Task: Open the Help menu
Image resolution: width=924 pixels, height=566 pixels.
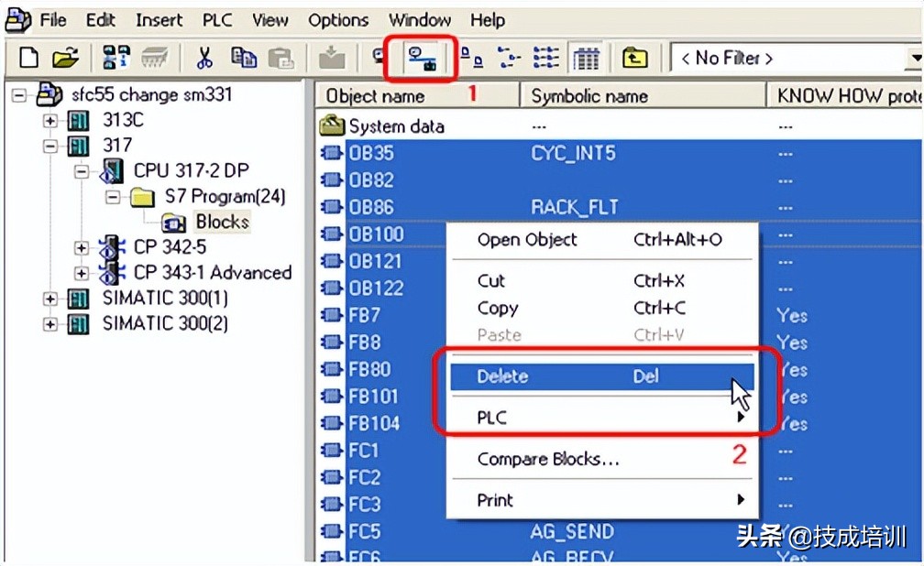Action: [x=488, y=20]
